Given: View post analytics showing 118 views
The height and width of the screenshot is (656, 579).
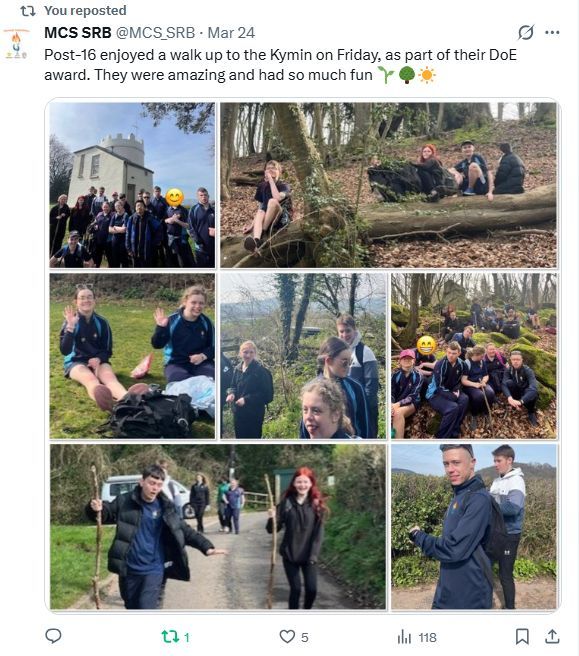Looking at the screenshot, I should point(417,637).
